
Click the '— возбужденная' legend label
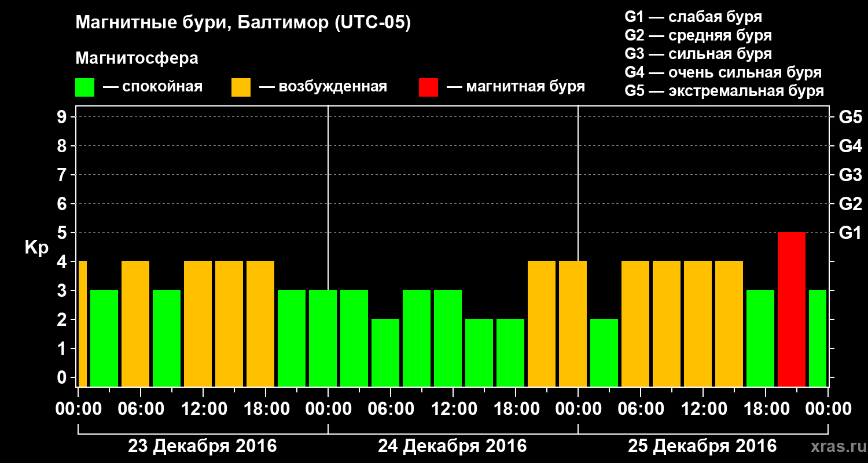(323, 87)
